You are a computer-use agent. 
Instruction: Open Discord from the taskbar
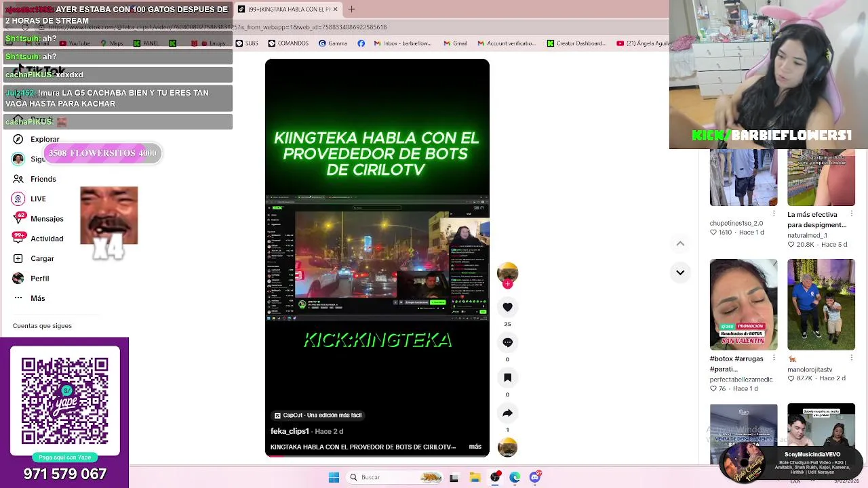click(x=535, y=477)
